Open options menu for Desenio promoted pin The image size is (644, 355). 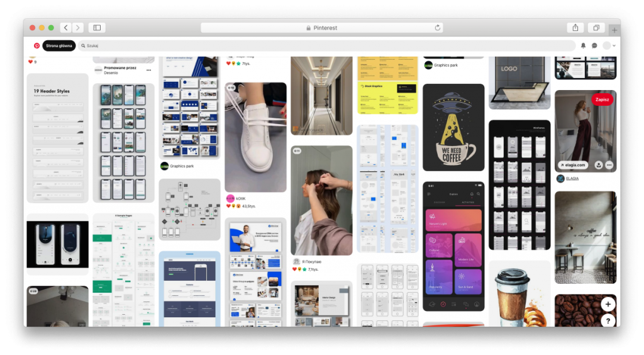(148, 70)
